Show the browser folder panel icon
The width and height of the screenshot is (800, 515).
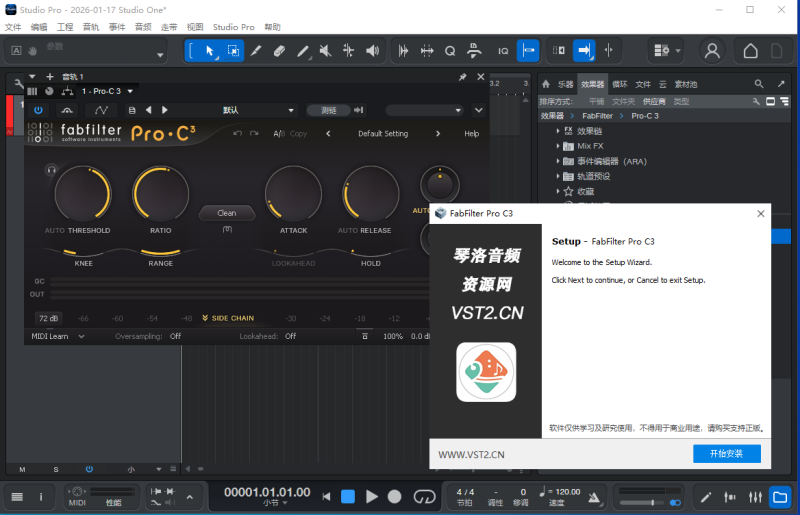pos(780,497)
